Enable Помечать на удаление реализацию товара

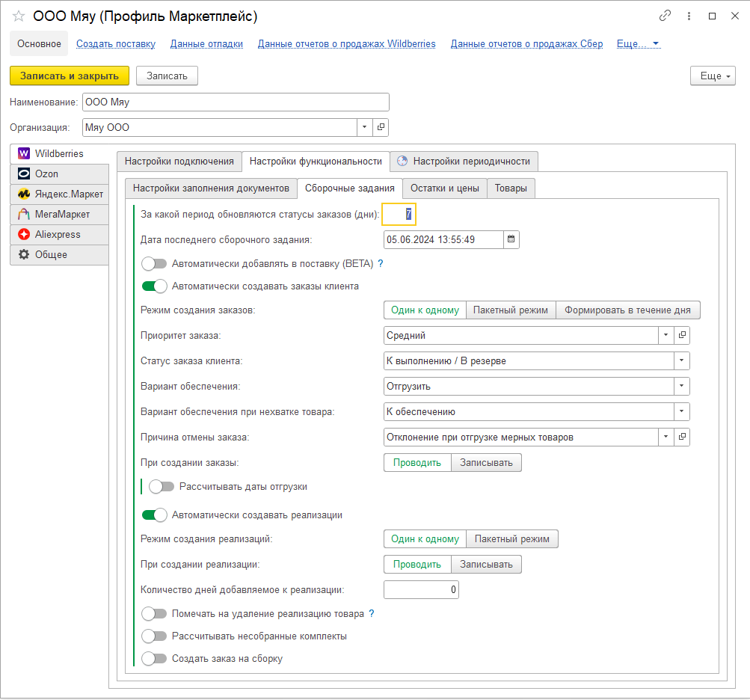pos(154,613)
